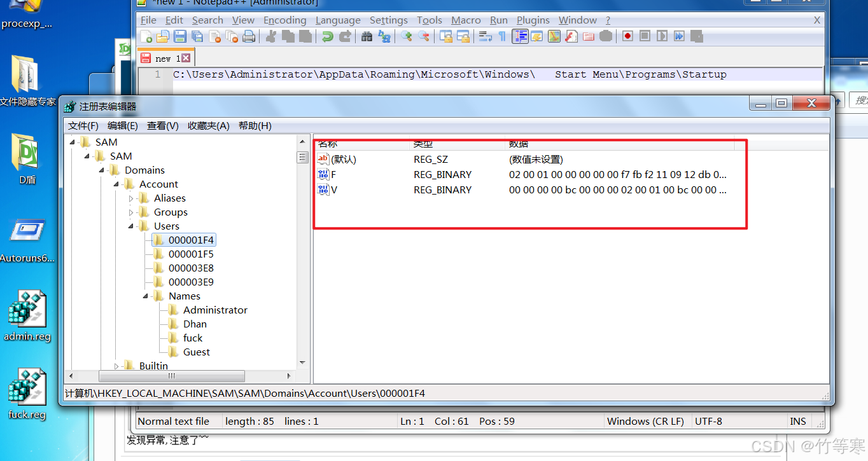Open Find dialog with binoculars icon
The width and height of the screenshot is (868, 461).
pyautogui.click(x=367, y=37)
